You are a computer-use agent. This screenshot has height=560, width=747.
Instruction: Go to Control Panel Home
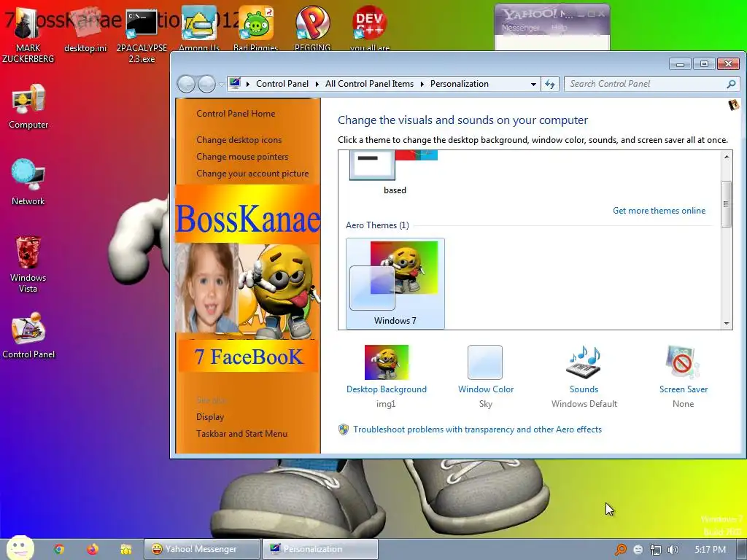click(x=236, y=114)
